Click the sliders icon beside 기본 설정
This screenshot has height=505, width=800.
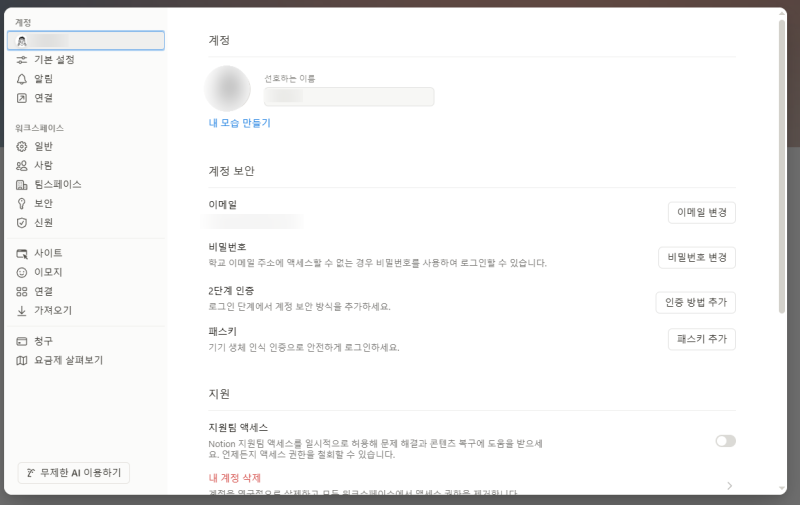click(21, 60)
